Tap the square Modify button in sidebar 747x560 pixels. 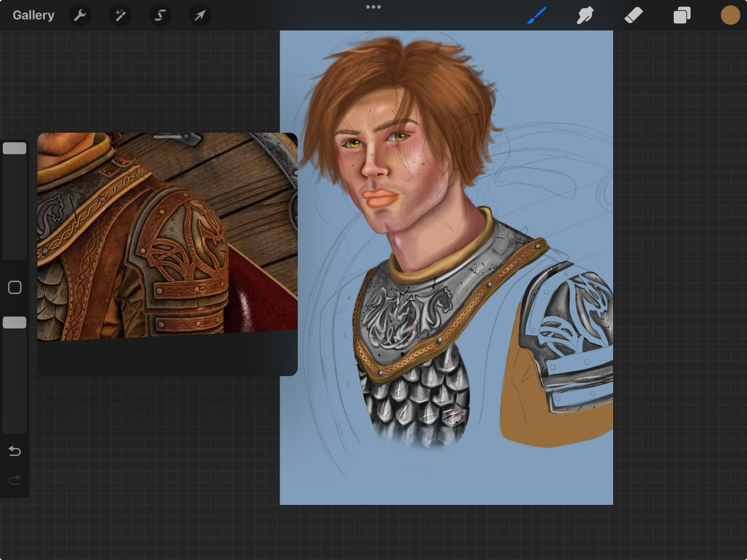pyautogui.click(x=15, y=287)
